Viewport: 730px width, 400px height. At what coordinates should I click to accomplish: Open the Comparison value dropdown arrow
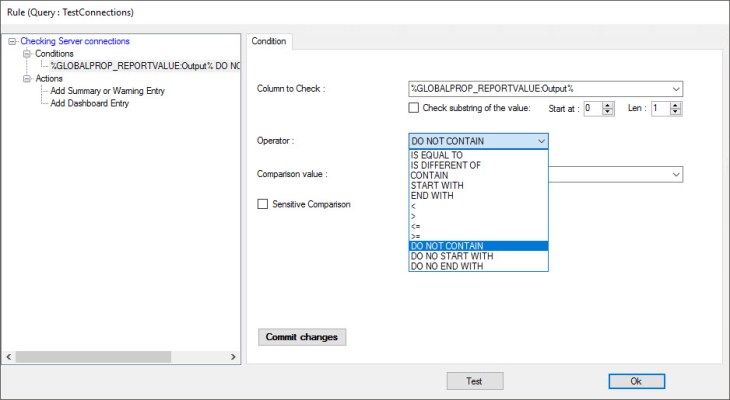pyautogui.click(x=676, y=174)
